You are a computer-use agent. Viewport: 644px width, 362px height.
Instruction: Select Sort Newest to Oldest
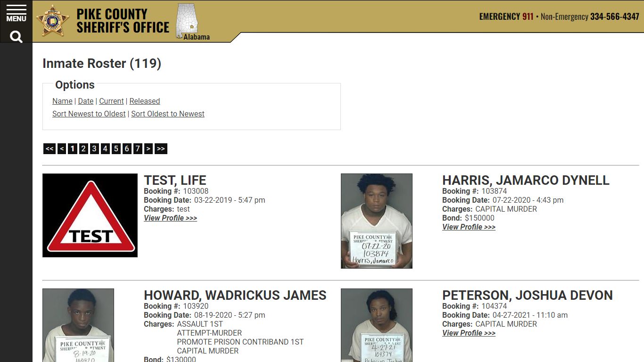(x=89, y=114)
